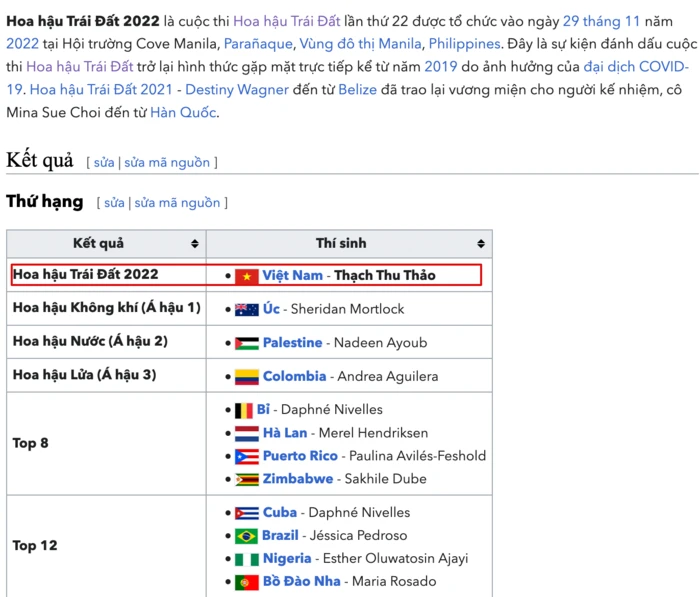Open the Việt Nam country link
The height and width of the screenshot is (597, 700).
pyautogui.click(x=293, y=276)
